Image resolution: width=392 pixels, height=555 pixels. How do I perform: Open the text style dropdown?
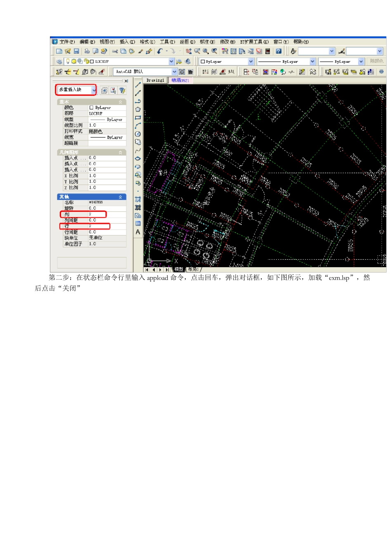tap(332, 51)
